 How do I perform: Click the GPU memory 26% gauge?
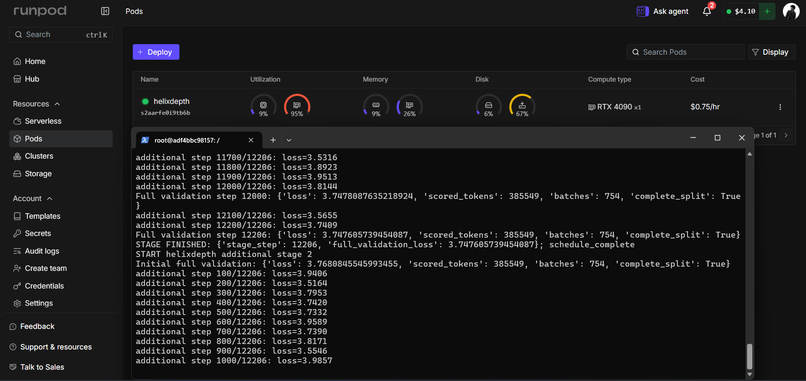pos(409,107)
